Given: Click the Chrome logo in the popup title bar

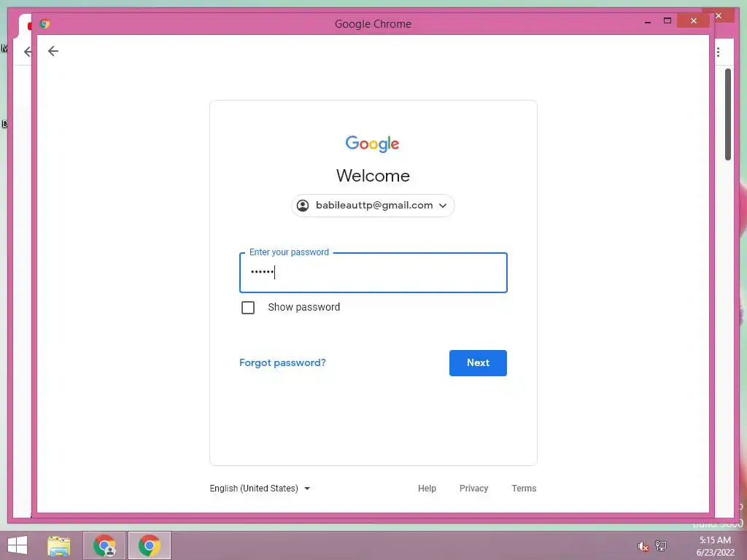Looking at the screenshot, I should (44, 24).
